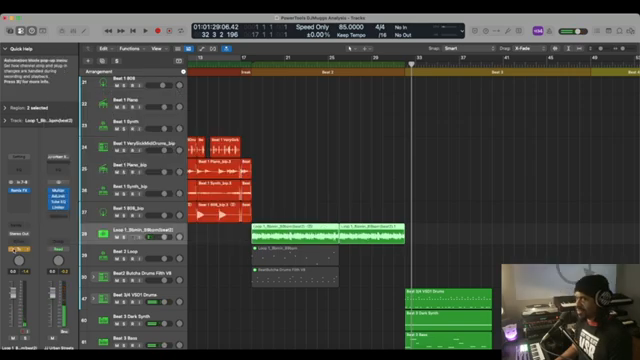Image resolution: width=640 pixels, height=360 pixels.
Task: Click the Catch Playhead blue button
Action: [x=227, y=49]
